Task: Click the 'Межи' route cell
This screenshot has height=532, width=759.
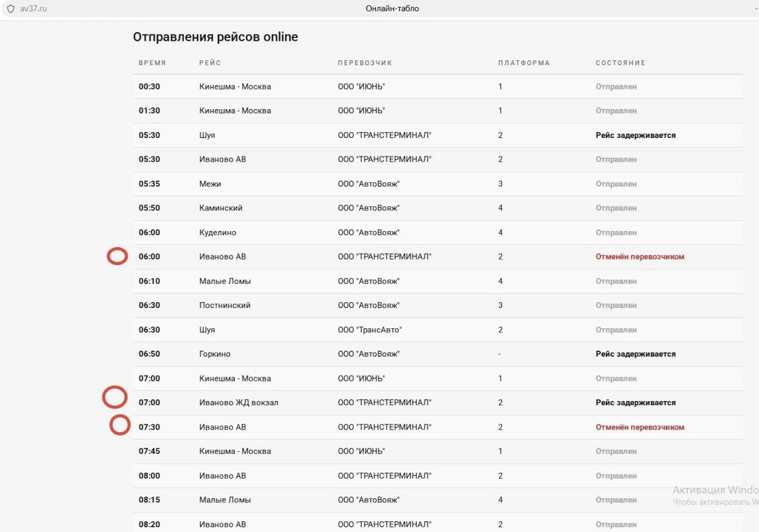Action: [210, 184]
